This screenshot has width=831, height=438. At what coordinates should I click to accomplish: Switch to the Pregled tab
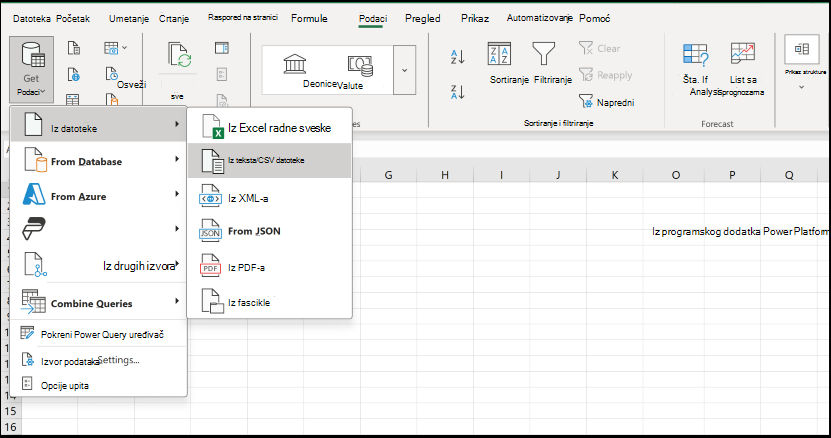coord(422,19)
